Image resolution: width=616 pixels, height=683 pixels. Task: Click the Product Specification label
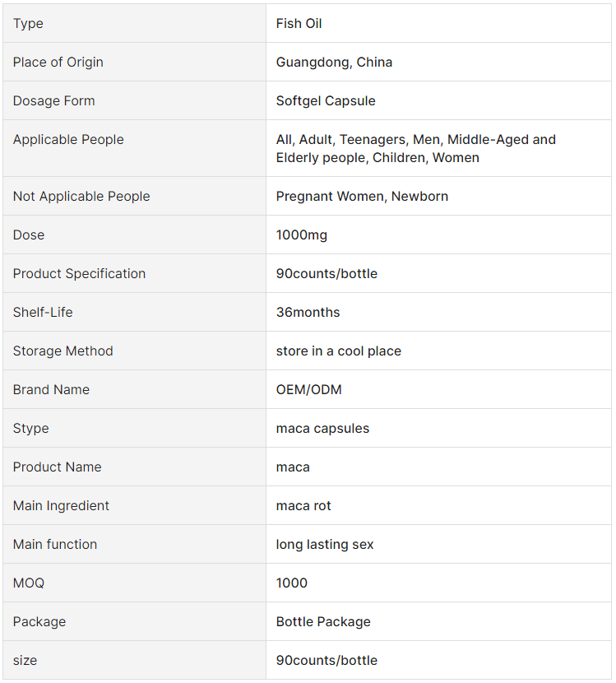(x=79, y=273)
